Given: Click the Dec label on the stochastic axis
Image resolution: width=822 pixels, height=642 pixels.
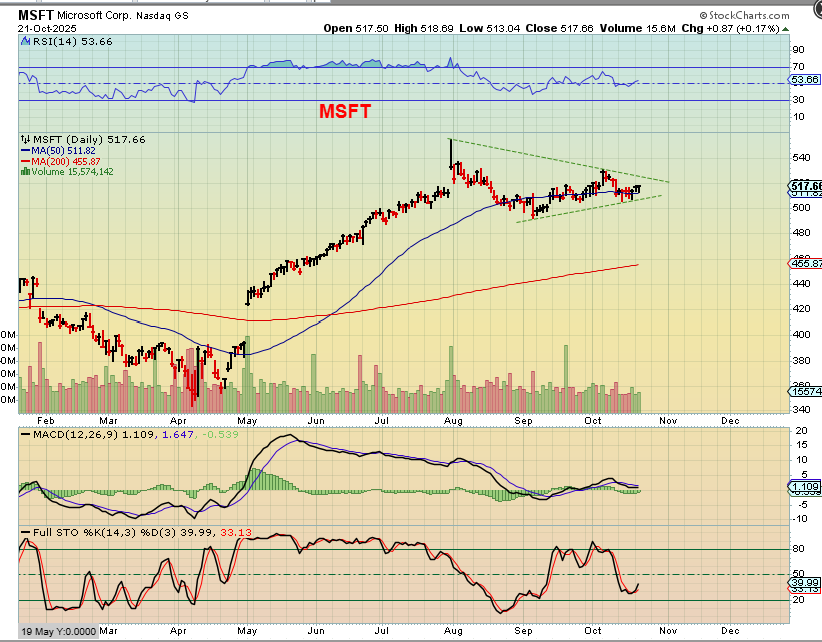Looking at the screenshot, I should tap(730, 630).
